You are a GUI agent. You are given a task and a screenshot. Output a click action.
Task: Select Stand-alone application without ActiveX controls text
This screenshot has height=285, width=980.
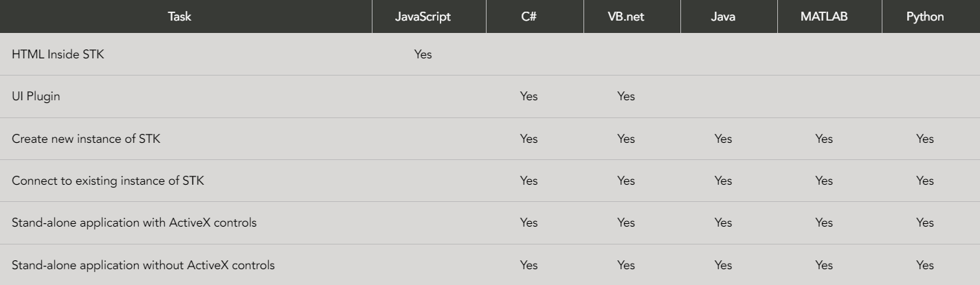[x=143, y=265]
